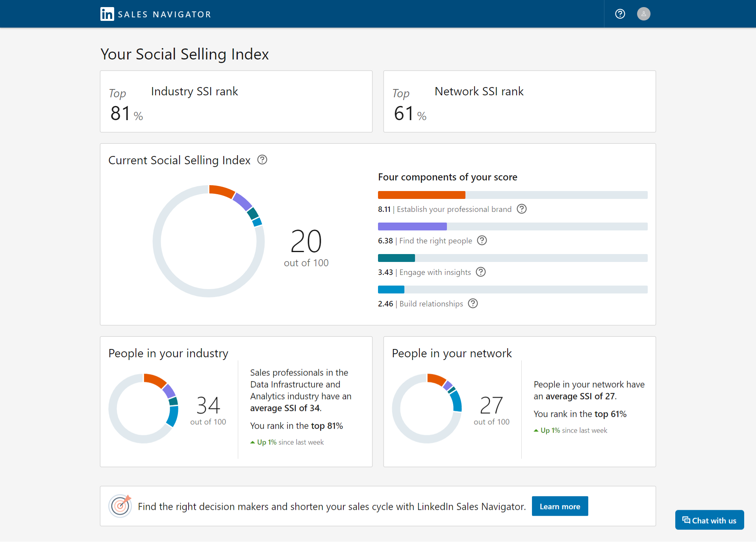Image resolution: width=756 pixels, height=542 pixels.
Task: Click the purple Find the right people bar
Action: [x=412, y=226]
